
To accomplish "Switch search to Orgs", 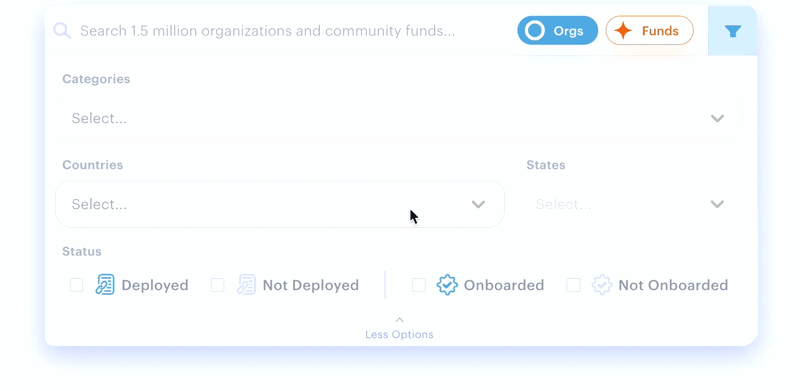I will [558, 31].
